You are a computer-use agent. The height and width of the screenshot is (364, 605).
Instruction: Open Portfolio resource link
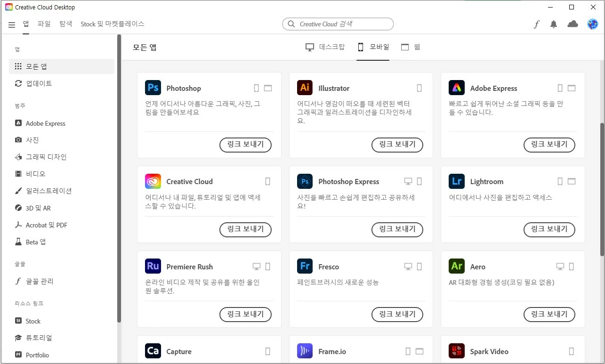pos(62,355)
